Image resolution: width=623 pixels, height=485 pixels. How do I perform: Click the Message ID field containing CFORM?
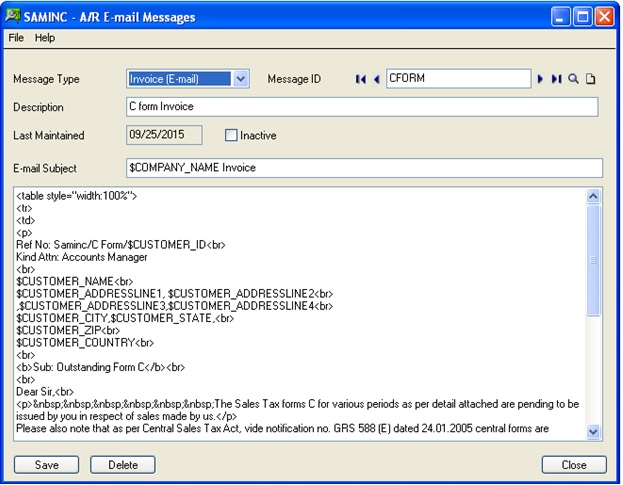coord(459,79)
